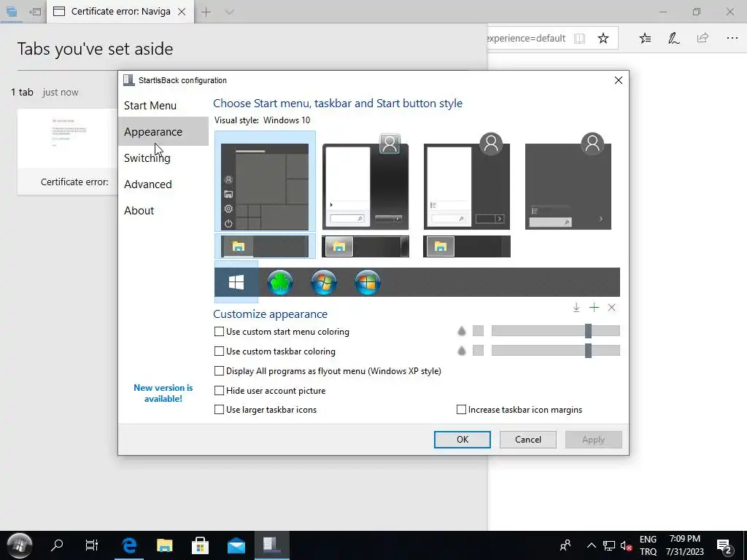The image size is (747, 560).
Task: Open the Action Center notifications icon
Action: click(x=724, y=545)
